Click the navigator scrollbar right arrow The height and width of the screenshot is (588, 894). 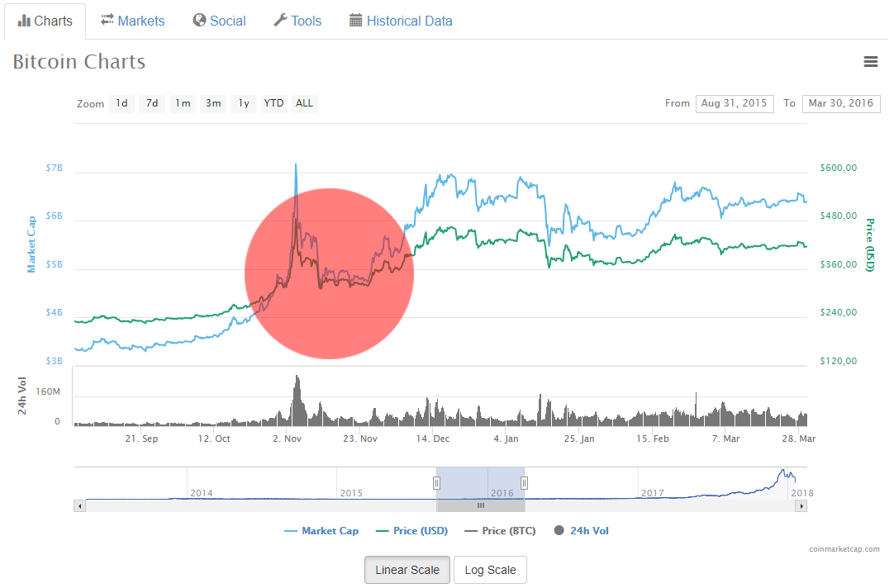pyautogui.click(x=801, y=505)
